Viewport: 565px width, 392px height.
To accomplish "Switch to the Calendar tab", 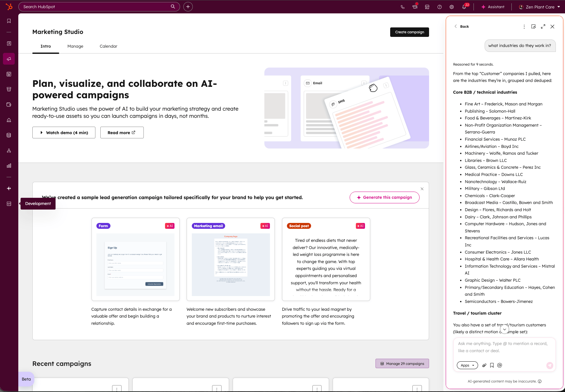I will (108, 46).
